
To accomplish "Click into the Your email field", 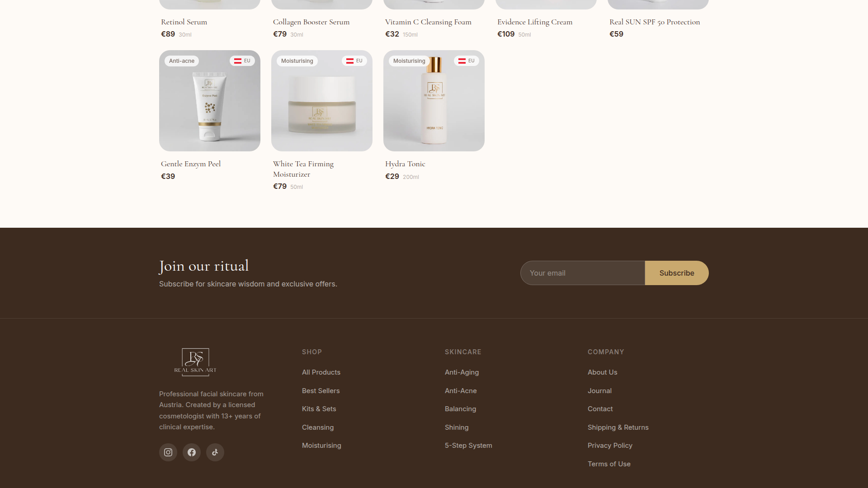I will click(582, 273).
